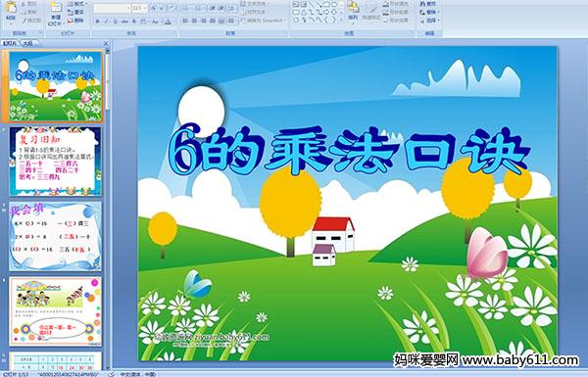Open the Layout (版式) dropdown

click(x=76, y=4)
